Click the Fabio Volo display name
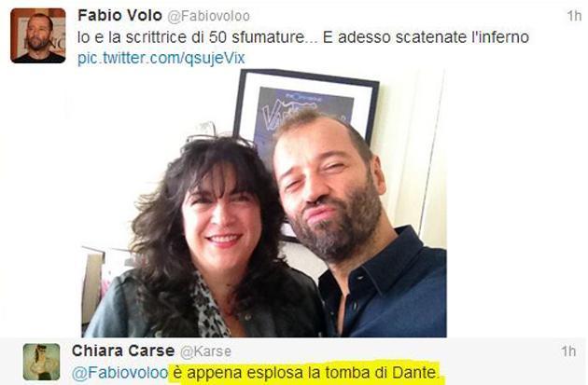Viewport: 588px width, 385px height. coord(119,16)
